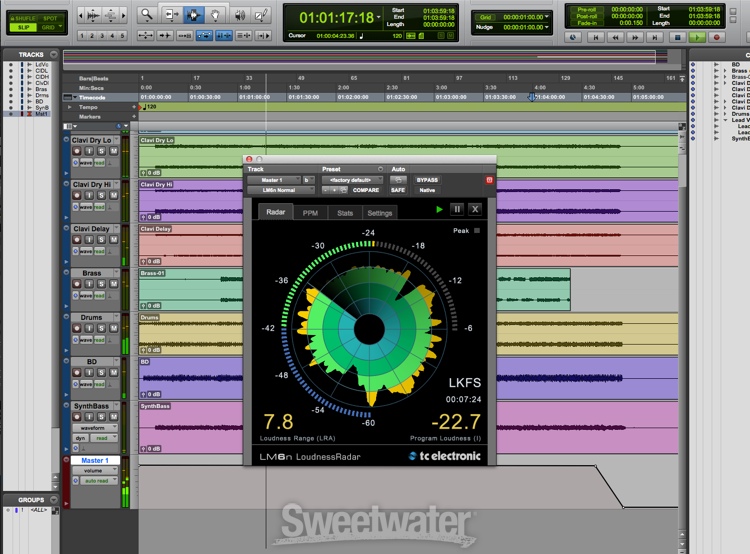Enable SHUFFLE edit mode
This screenshot has width=750, height=554.
[23, 18]
